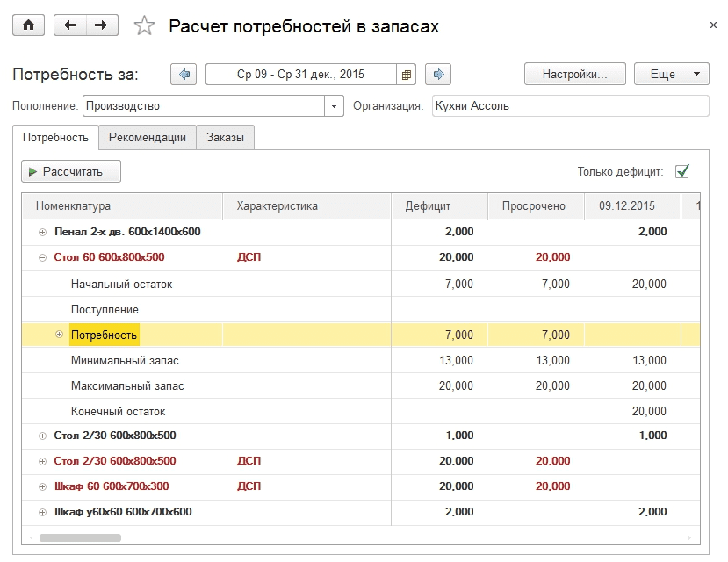Open the Еще dropdown menu

672,75
